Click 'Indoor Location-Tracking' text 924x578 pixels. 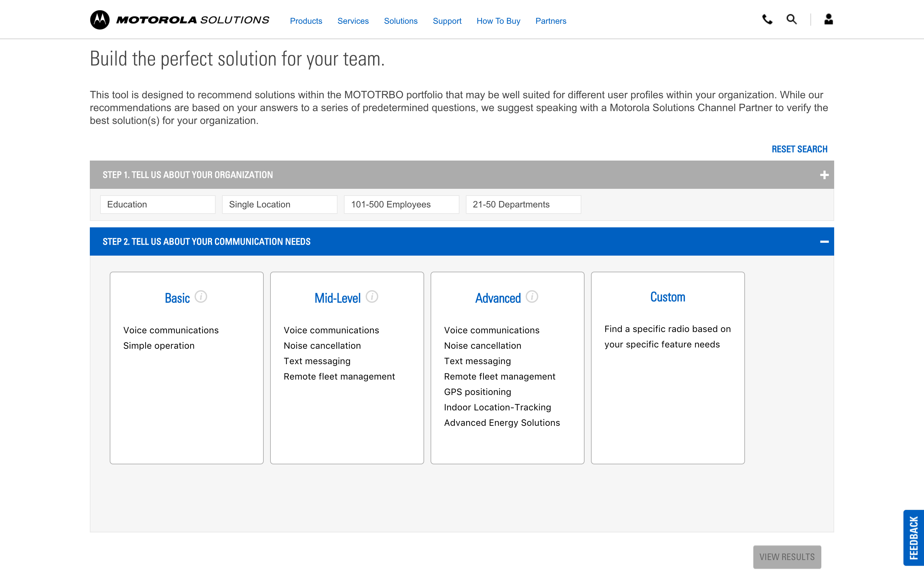point(498,407)
